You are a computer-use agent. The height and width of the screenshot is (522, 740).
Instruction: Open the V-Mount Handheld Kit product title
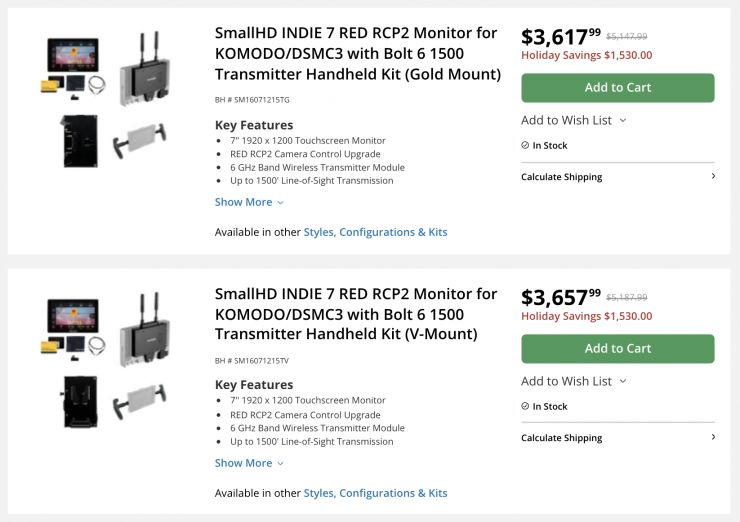[x=355, y=314]
